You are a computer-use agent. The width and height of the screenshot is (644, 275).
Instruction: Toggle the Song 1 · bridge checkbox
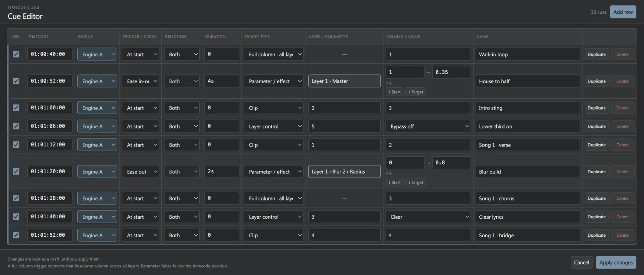click(16, 235)
